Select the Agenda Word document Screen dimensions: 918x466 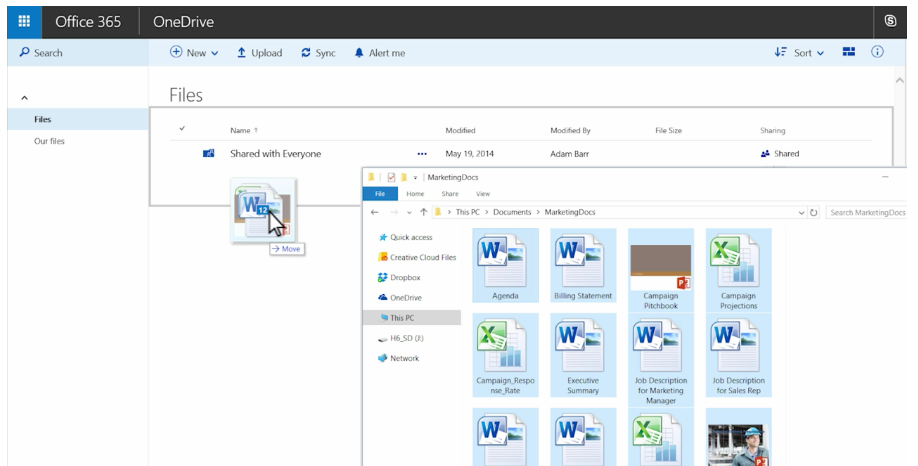click(x=505, y=266)
